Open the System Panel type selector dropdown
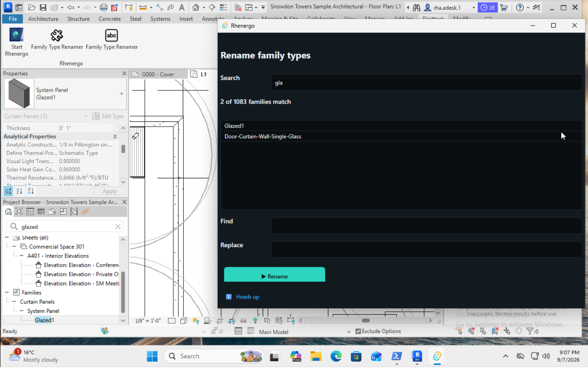The height and width of the screenshot is (369, 588). [x=121, y=94]
